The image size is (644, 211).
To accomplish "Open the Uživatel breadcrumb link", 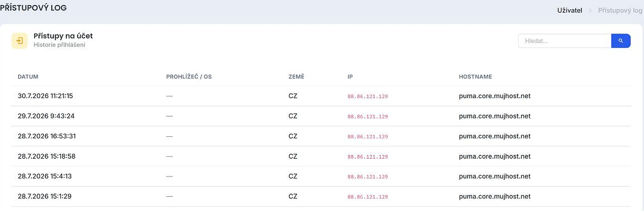I will click(x=570, y=10).
